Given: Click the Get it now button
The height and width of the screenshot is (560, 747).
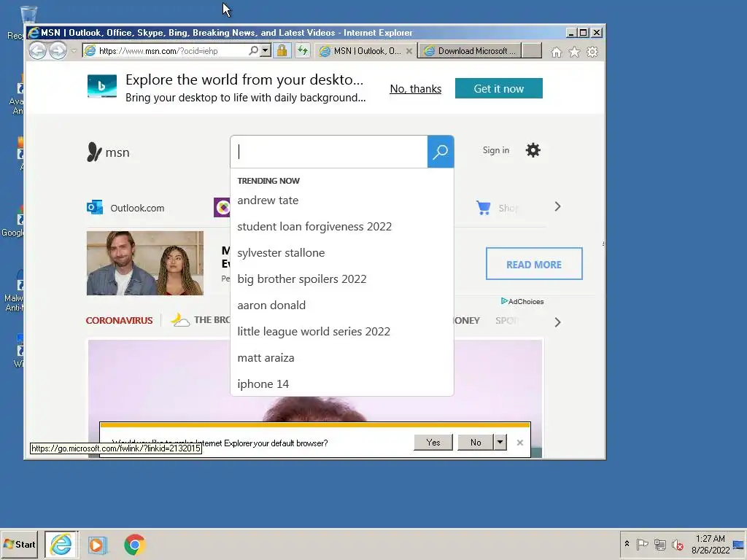Looking at the screenshot, I should pos(498,88).
